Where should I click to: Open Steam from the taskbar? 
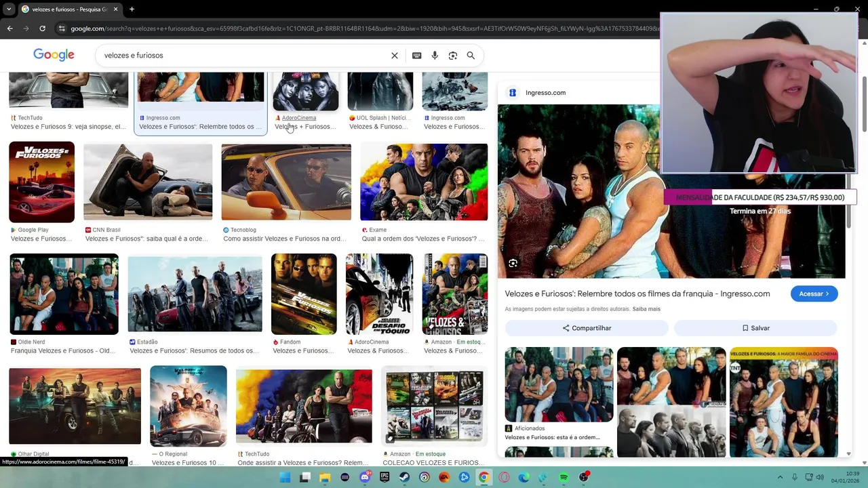coord(404,477)
